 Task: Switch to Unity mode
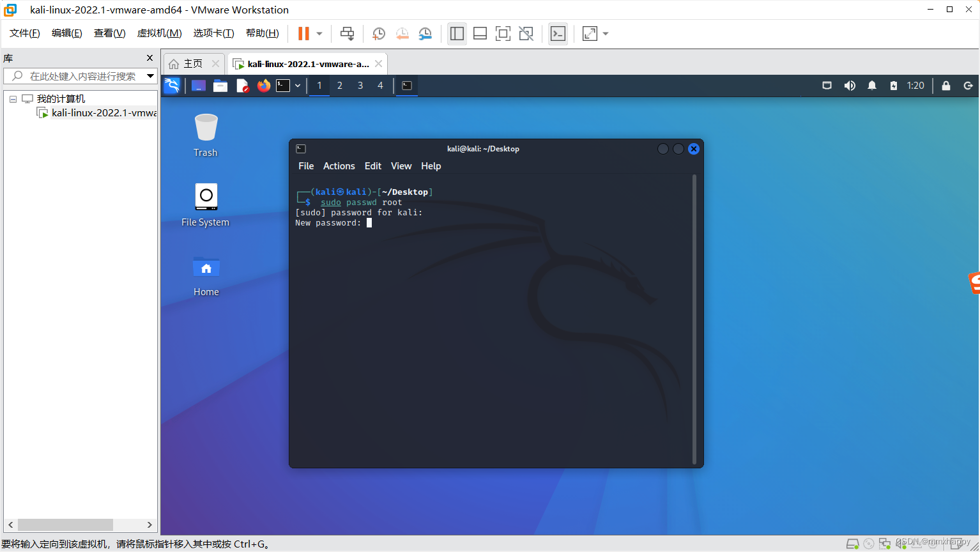click(526, 34)
